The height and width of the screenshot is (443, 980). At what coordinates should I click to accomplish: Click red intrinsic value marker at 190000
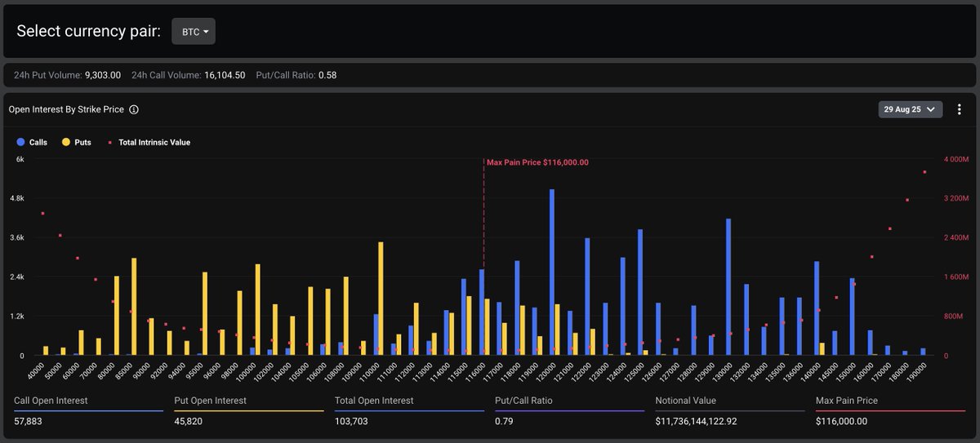click(924, 172)
